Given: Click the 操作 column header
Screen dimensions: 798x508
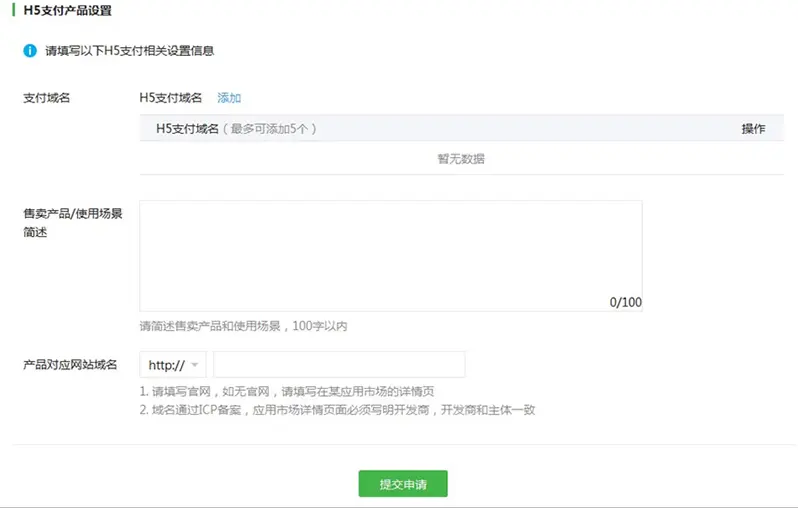Looking at the screenshot, I should point(753,129).
